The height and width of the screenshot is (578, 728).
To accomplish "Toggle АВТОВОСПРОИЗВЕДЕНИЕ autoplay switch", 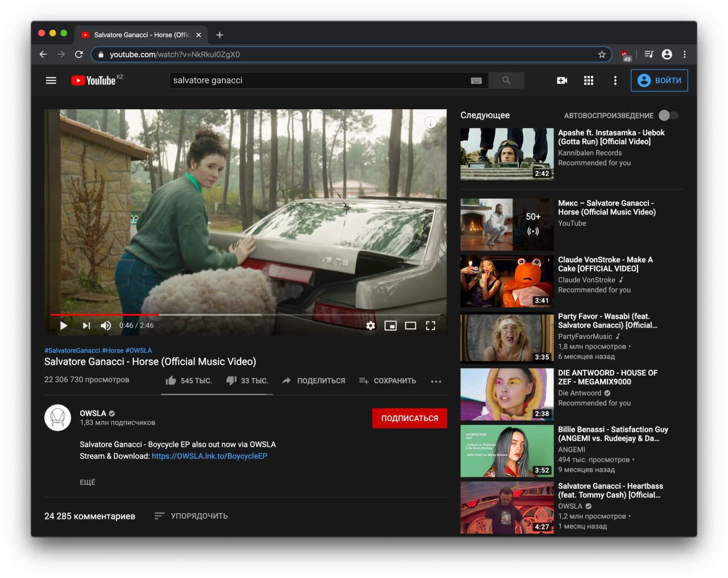I will click(x=668, y=115).
